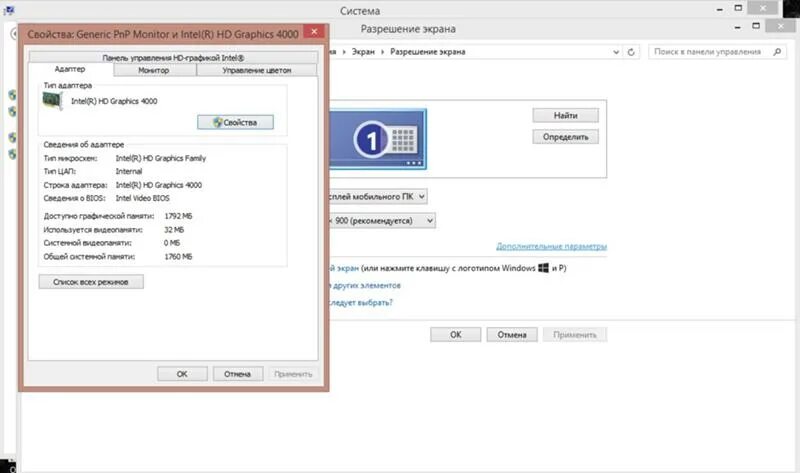Image resolution: width=800 pixels, height=473 pixels.
Task: Click the 'экран' projection link
Action: pyautogui.click(x=344, y=268)
